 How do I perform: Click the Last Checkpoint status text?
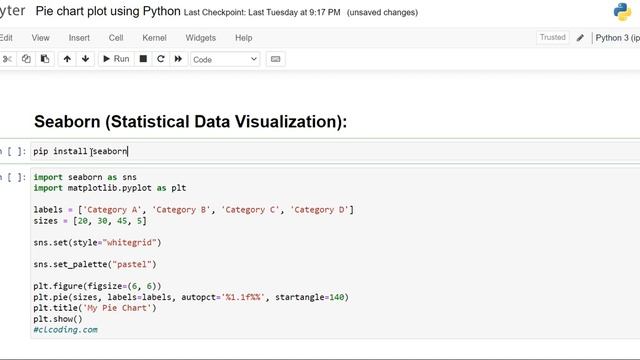click(x=262, y=13)
